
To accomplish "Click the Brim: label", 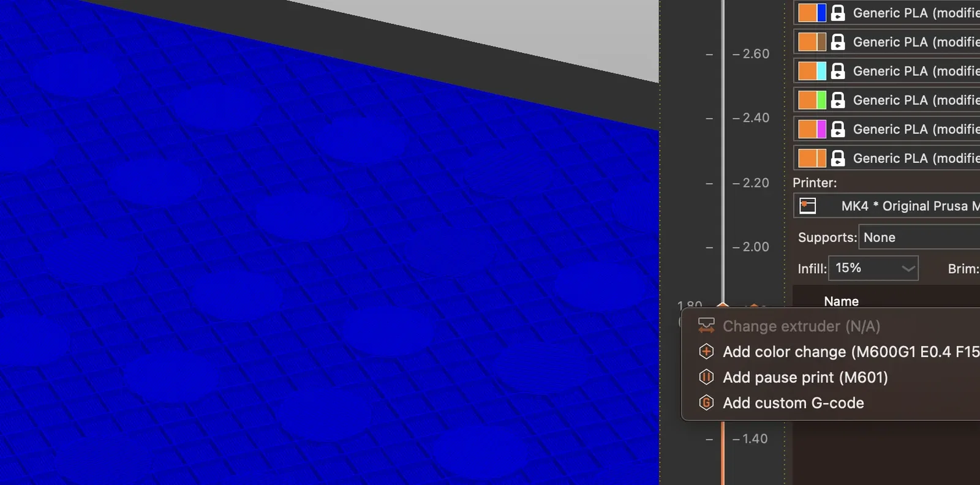I will (963, 268).
